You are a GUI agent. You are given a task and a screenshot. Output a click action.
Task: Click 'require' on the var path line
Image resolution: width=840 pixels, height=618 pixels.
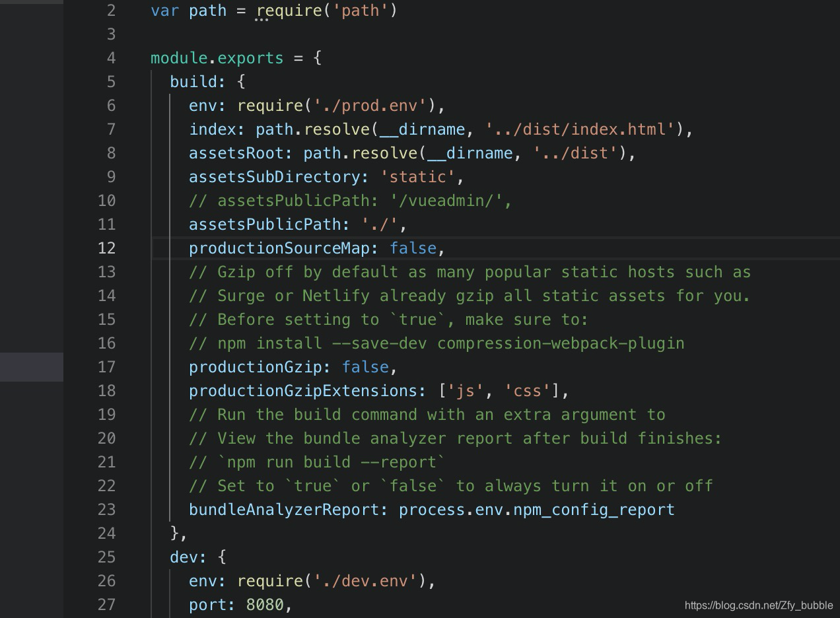point(289,11)
